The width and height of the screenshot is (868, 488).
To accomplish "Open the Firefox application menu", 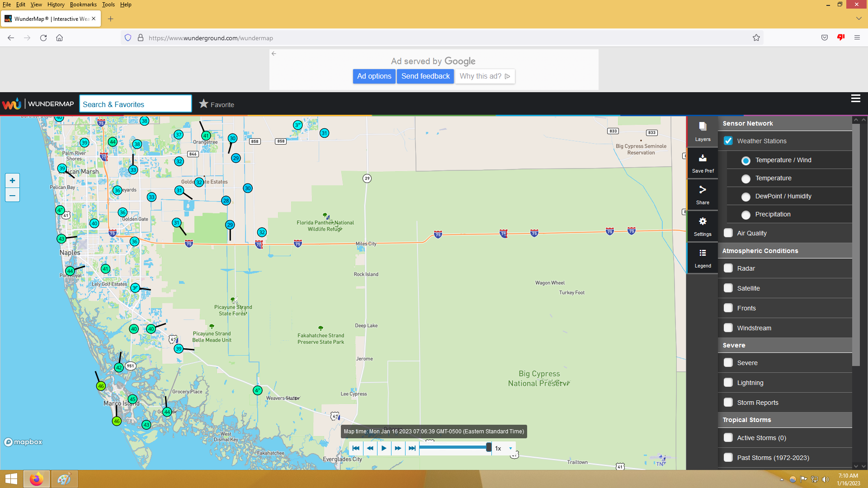I will (x=857, y=38).
